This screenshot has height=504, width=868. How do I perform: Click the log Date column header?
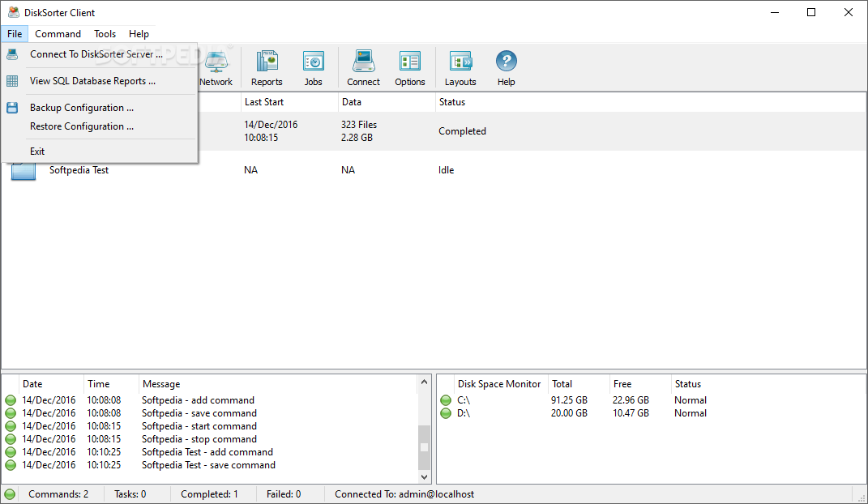point(51,384)
